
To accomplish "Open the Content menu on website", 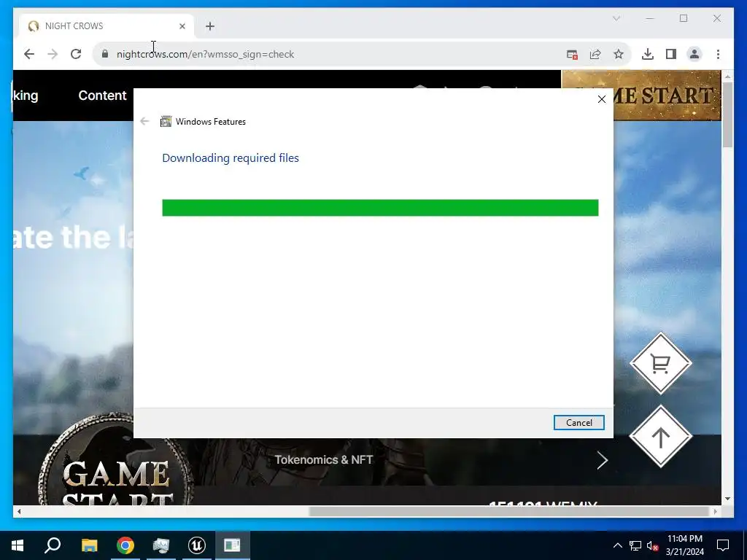I will (x=102, y=96).
